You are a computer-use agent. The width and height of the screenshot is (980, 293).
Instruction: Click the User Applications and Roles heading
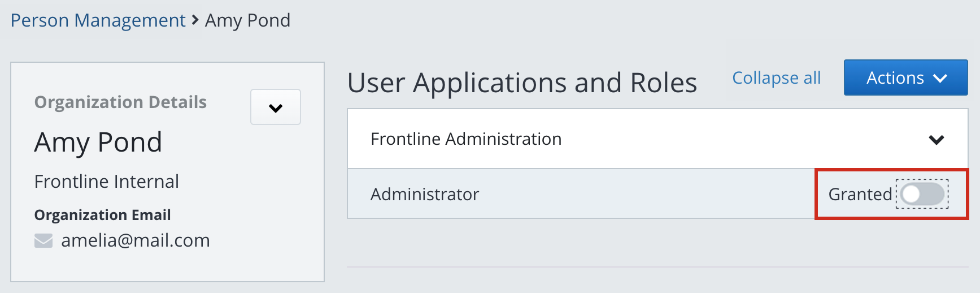tap(522, 83)
